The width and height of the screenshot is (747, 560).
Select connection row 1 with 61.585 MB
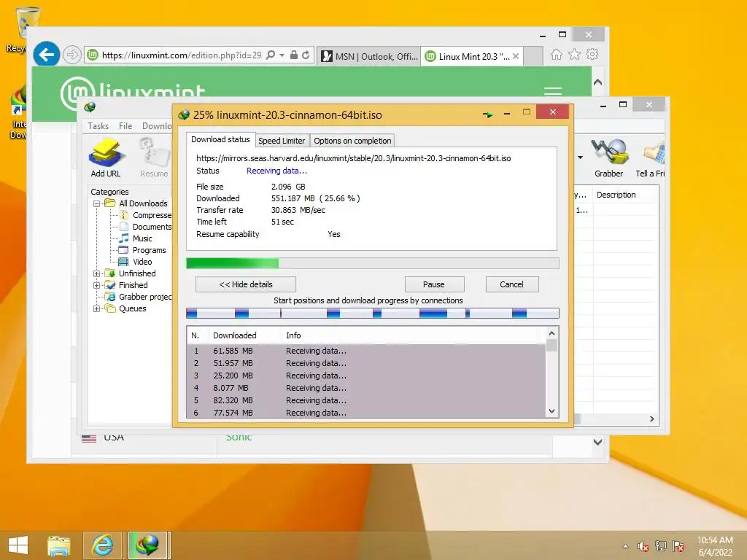click(366, 351)
